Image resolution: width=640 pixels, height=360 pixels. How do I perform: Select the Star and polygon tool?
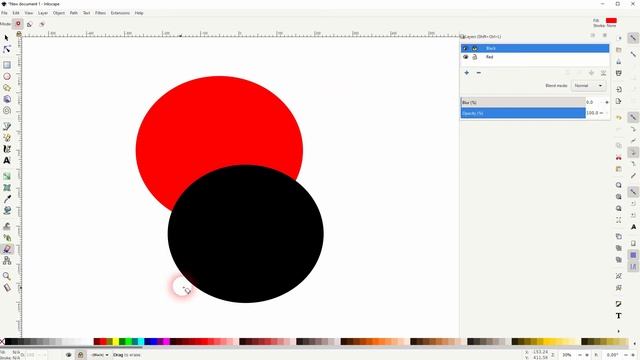click(x=7, y=88)
